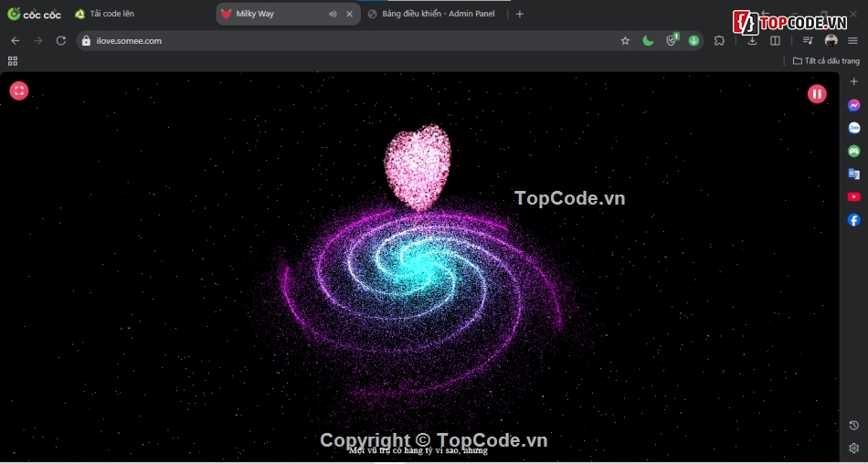Screen dimensions: 868x464
Task: Mute audio on the Milky Way tab
Action: 333,14
